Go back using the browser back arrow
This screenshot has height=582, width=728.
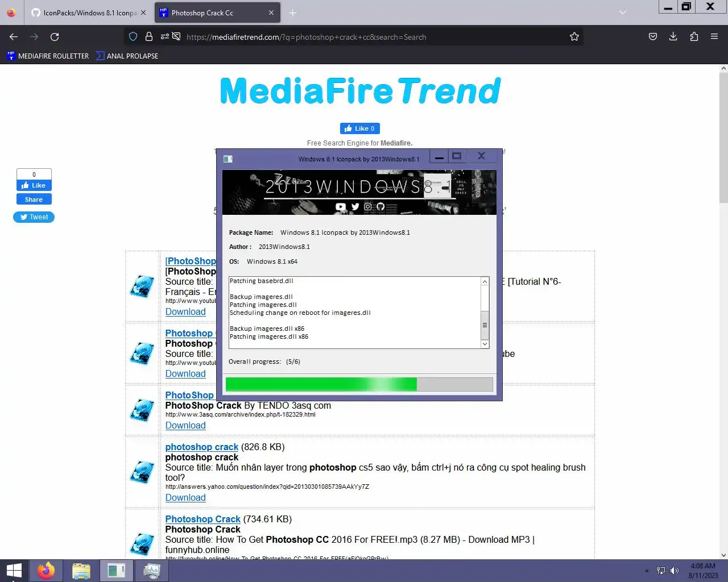(x=14, y=37)
